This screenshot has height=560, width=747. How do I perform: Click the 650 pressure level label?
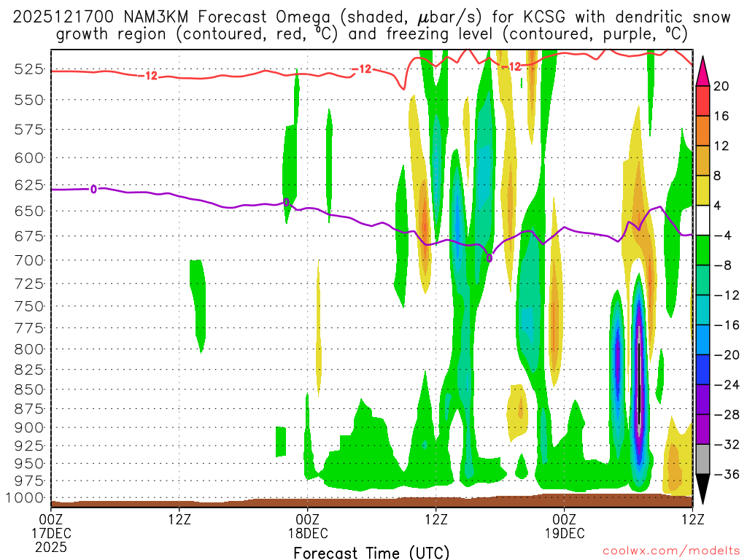(28, 211)
